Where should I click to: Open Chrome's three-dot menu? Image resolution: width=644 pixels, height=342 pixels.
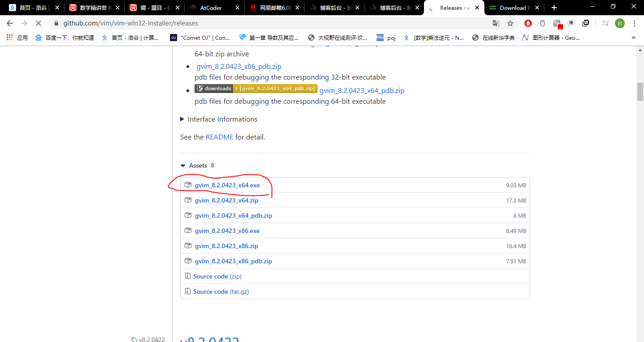pyautogui.click(x=634, y=23)
